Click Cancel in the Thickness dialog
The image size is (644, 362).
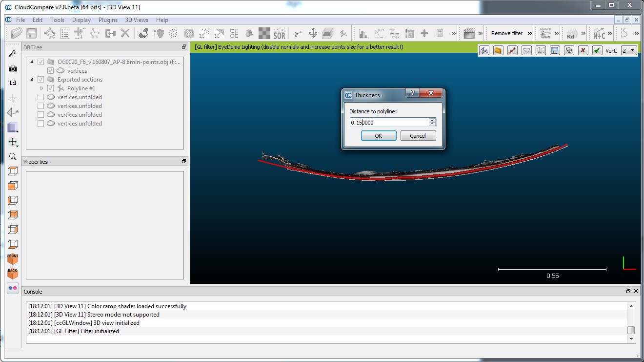click(418, 136)
